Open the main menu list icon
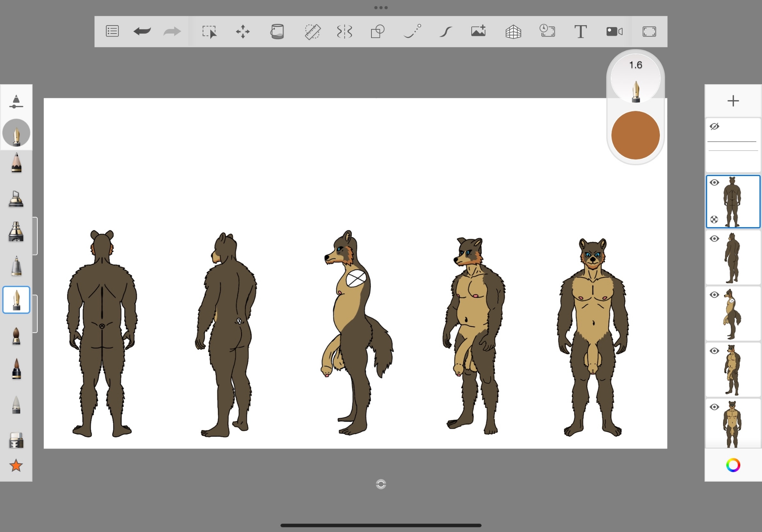 click(x=112, y=31)
